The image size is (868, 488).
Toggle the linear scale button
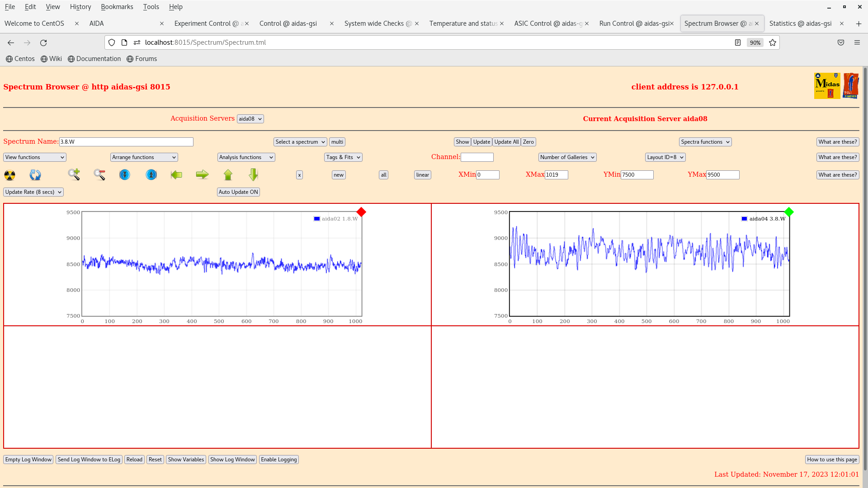point(422,175)
